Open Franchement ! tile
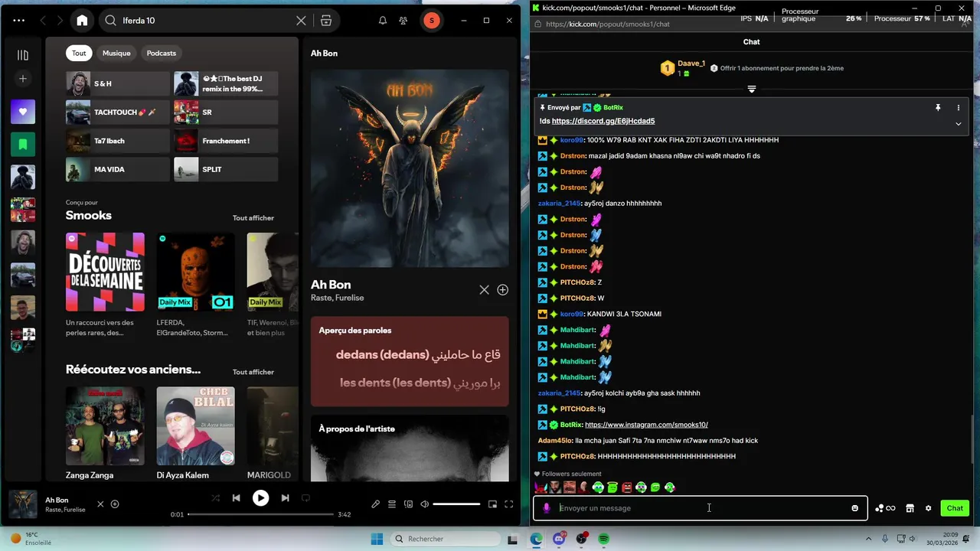980x551 pixels. 226,141
